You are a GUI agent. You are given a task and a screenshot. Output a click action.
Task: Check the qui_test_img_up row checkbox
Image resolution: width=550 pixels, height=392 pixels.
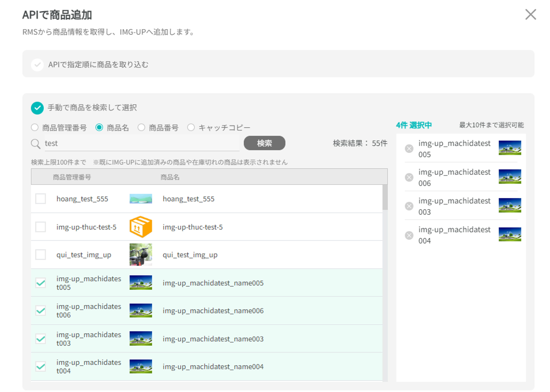(x=41, y=255)
